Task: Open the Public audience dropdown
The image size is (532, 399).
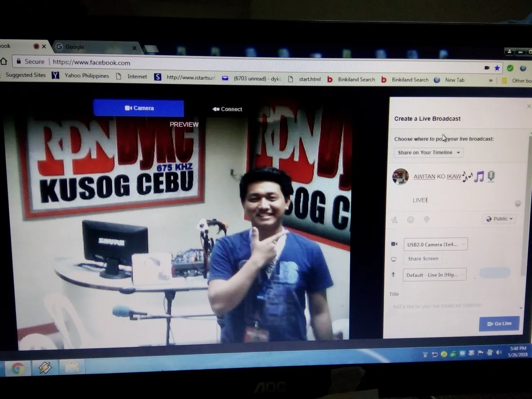Action: [x=499, y=219]
